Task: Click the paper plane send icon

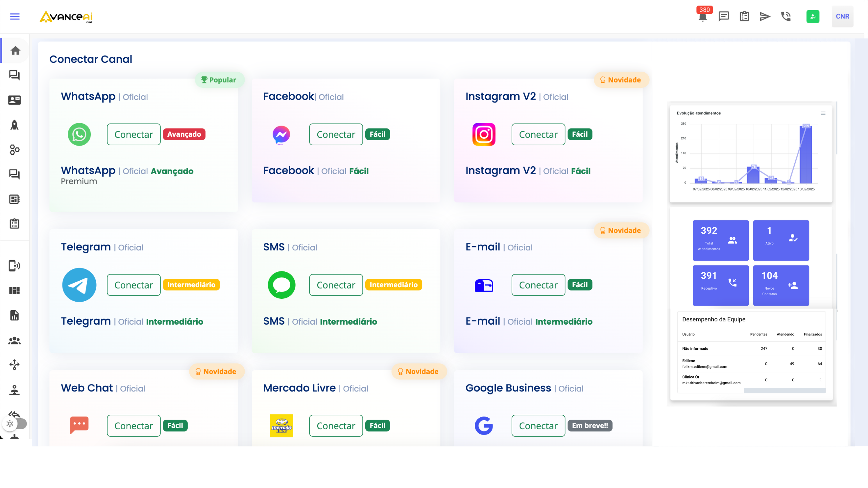Action: click(765, 16)
